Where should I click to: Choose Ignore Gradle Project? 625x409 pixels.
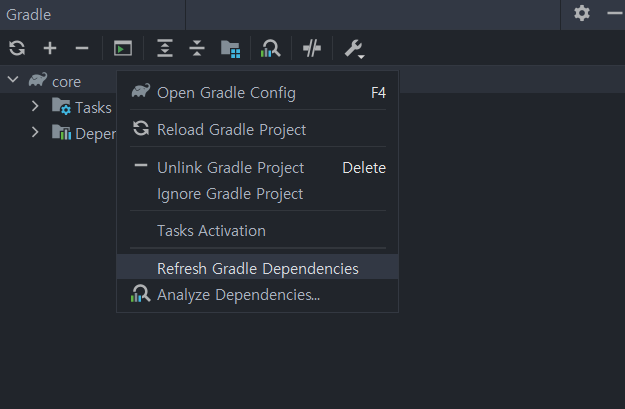point(258,194)
